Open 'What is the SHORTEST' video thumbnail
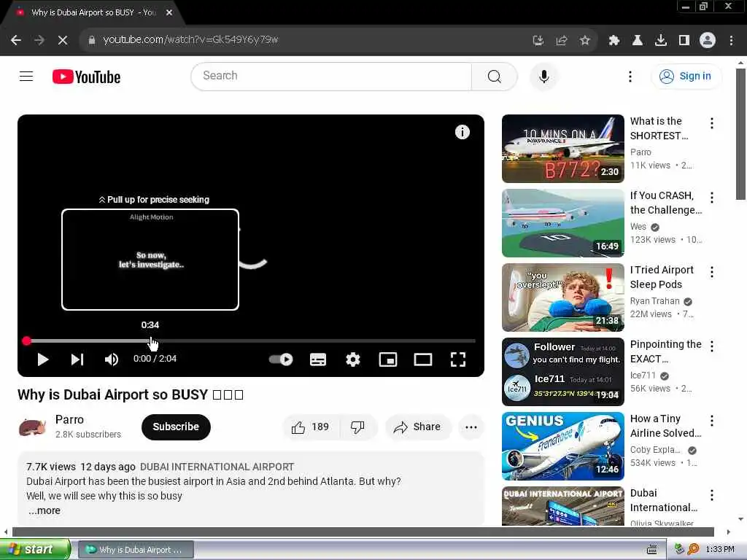The image size is (747, 560). pos(562,149)
